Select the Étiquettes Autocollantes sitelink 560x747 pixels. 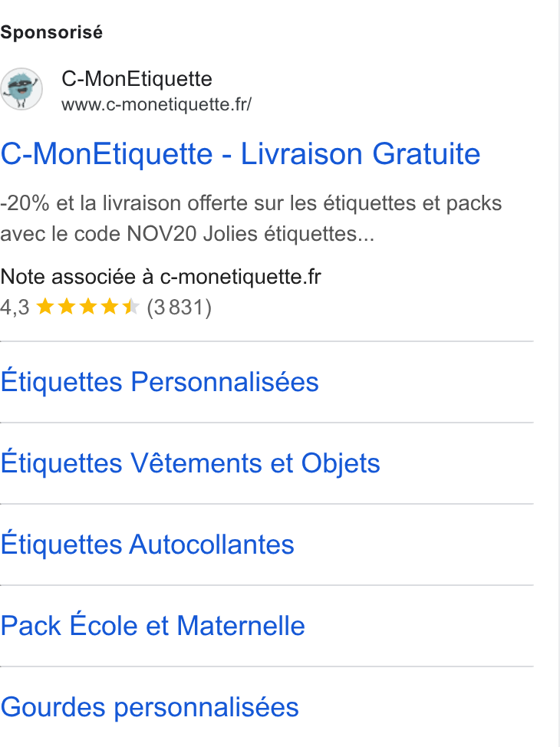pyautogui.click(x=147, y=544)
